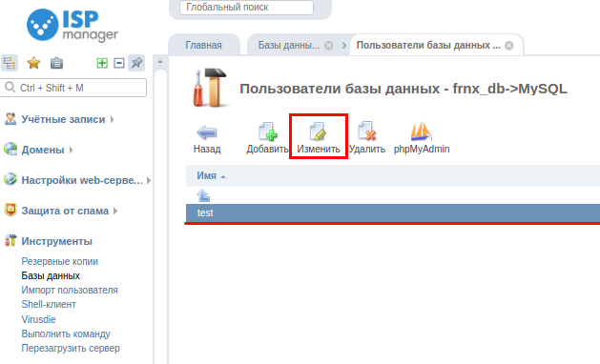Open Выполнить команду link

(x=66, y=334)
